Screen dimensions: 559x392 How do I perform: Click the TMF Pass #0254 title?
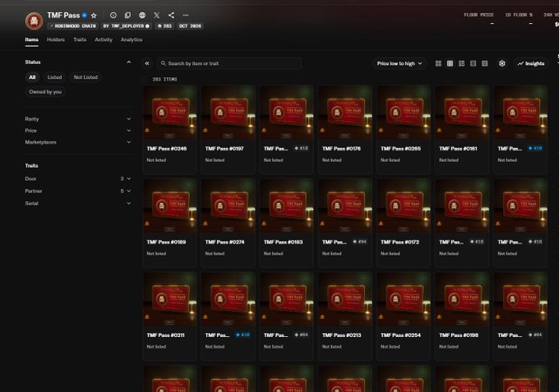tap(400, 335)
